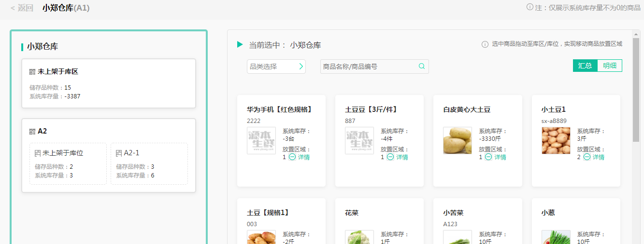Click the shelf icon beside 未上架于库位
The height and width of the screenshot is (244, 644).
point(38,153)
